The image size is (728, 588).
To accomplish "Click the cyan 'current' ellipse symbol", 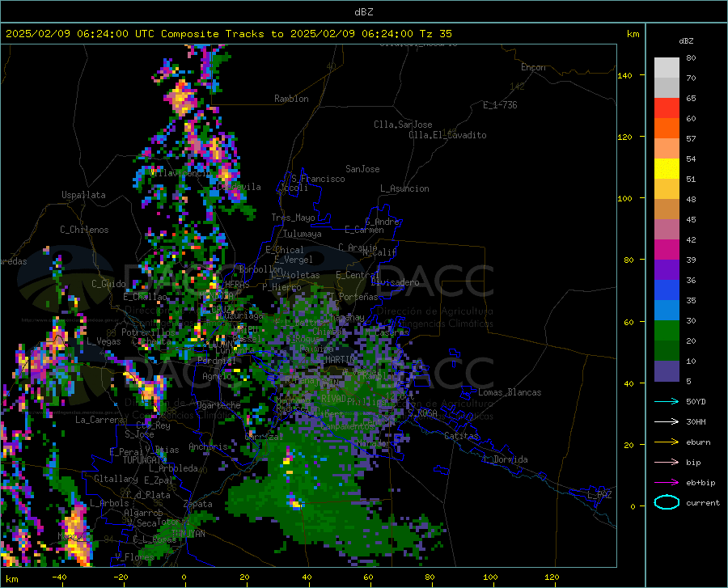I will tap(667, 502).
